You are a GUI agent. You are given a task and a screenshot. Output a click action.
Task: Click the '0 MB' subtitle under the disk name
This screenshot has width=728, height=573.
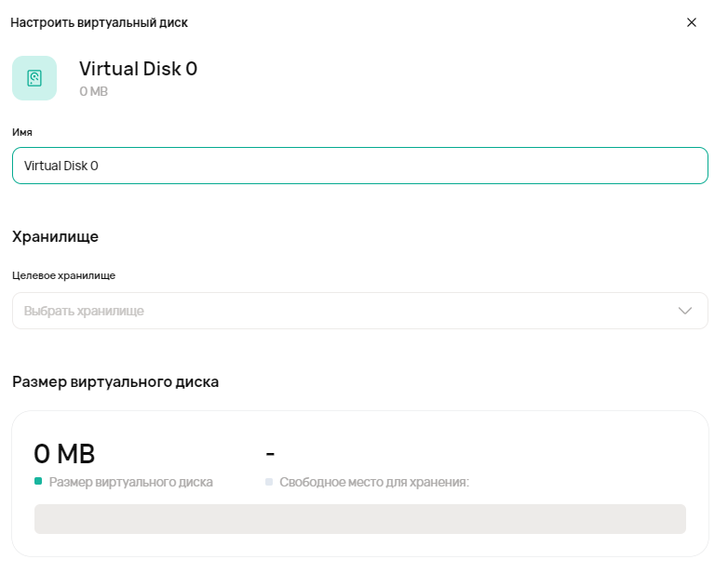pos(93,91)
